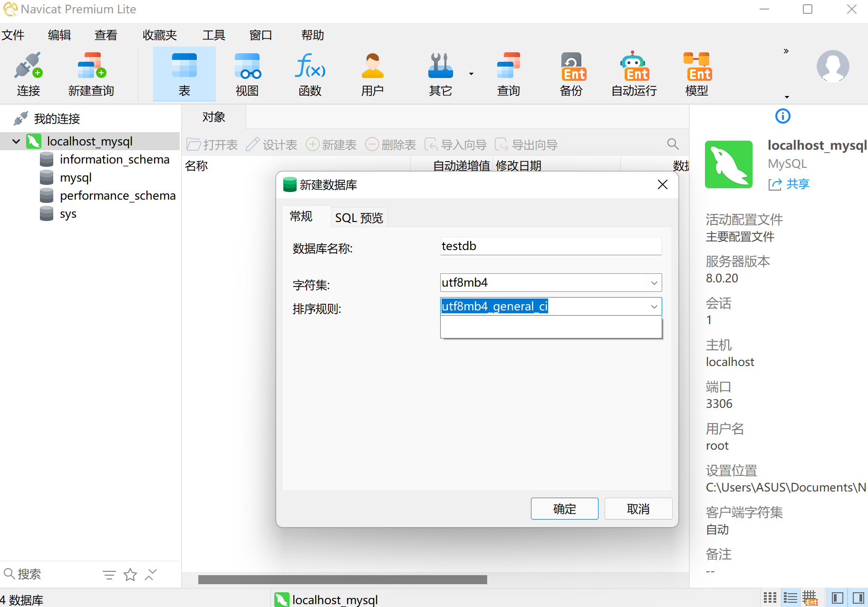Select sys database in tree

[x=68, y=214]
